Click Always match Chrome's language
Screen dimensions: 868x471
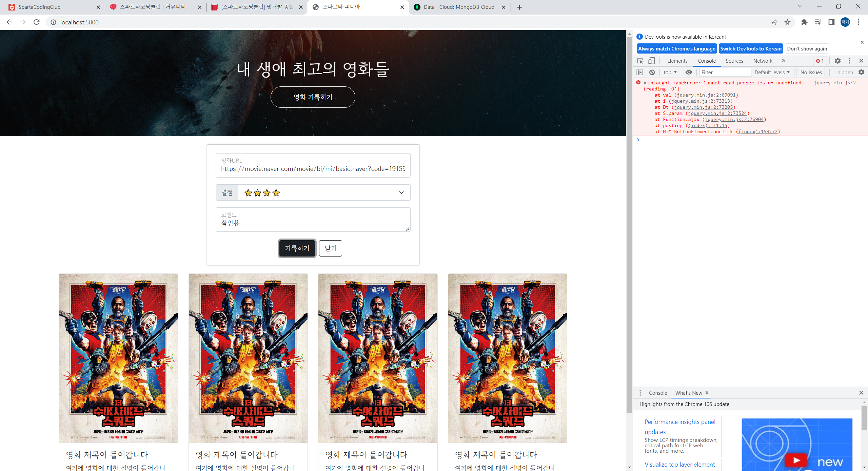point(676,48)
